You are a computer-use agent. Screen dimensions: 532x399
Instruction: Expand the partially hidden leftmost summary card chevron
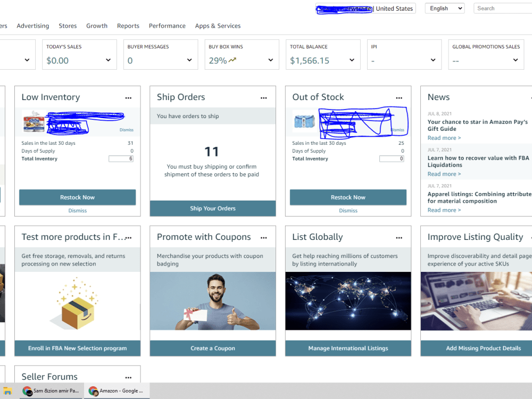[x=27, y=60]
